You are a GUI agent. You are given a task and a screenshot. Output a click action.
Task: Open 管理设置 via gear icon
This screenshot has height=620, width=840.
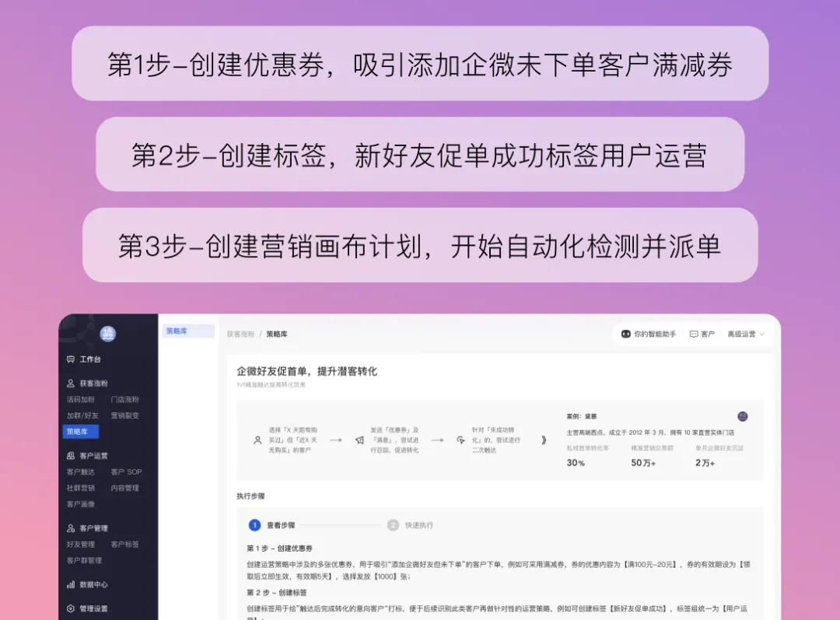71,608
